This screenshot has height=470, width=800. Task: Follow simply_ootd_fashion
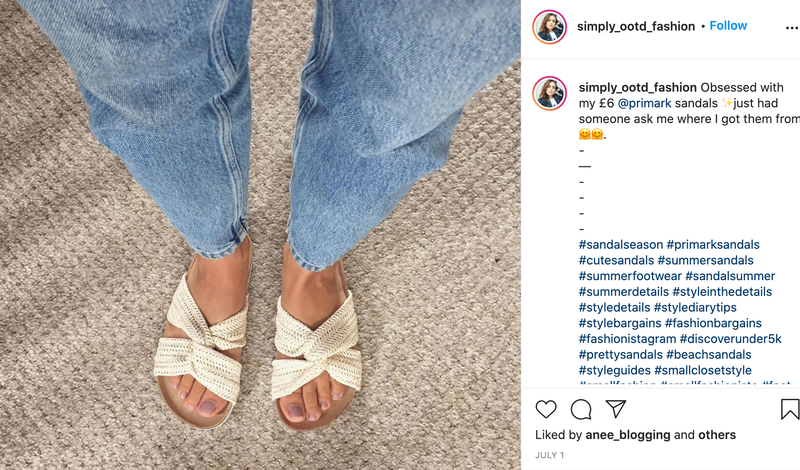pyautogui.click(x=728, y=26)
